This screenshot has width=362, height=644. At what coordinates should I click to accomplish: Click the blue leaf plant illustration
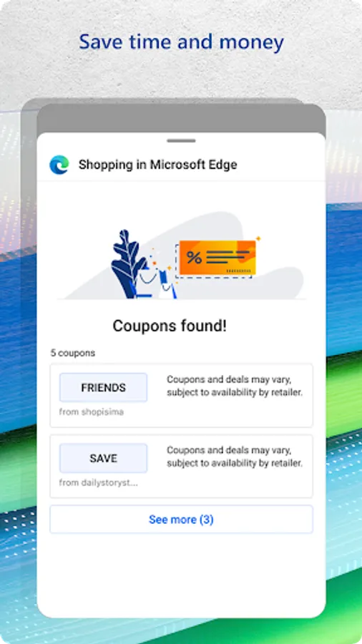tap(128, 263)
